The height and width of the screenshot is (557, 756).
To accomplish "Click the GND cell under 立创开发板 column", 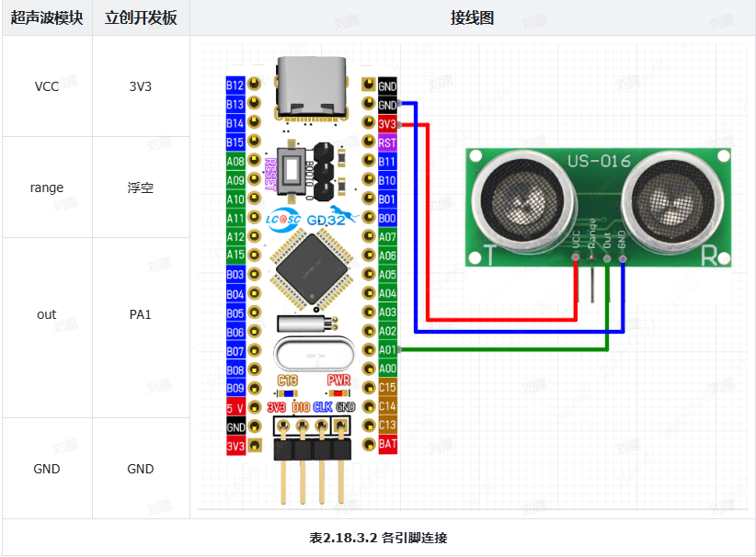I will tap(141, 469).
